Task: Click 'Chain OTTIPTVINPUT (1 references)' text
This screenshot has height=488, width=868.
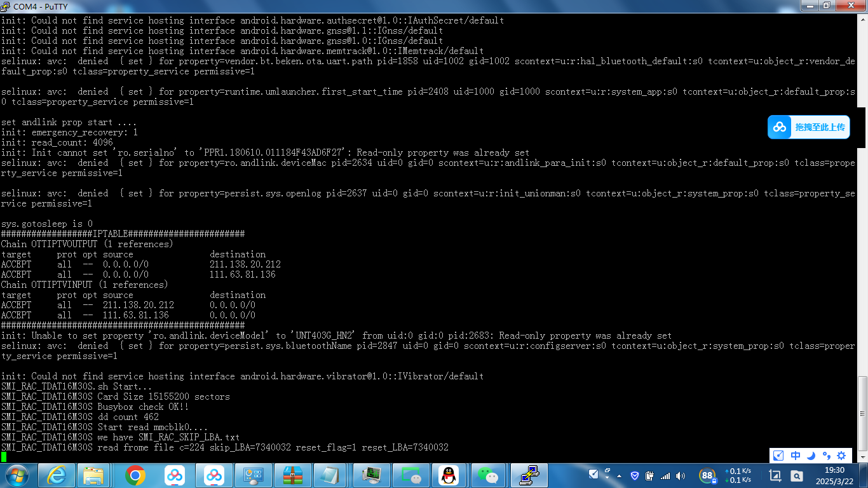Action: pyautogui.click(x=85, y=285)
